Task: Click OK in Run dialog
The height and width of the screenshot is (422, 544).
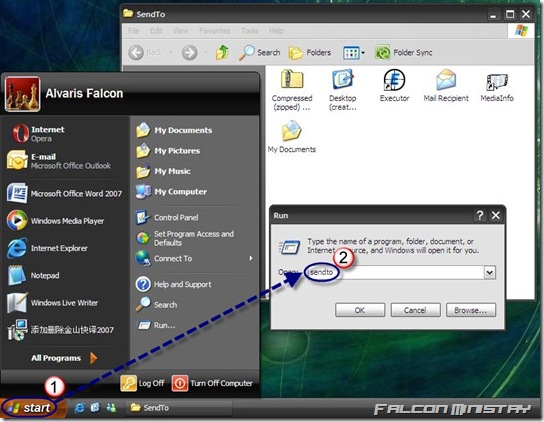Action: pyautogui.click(x=360, y=310)
